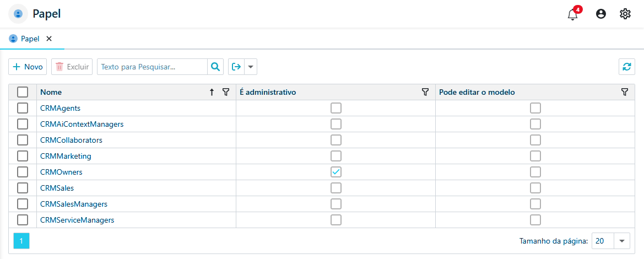The height and width of the screenshot is (259, 644).
Task: Open the CRMAgents role link
Action: 60,108
